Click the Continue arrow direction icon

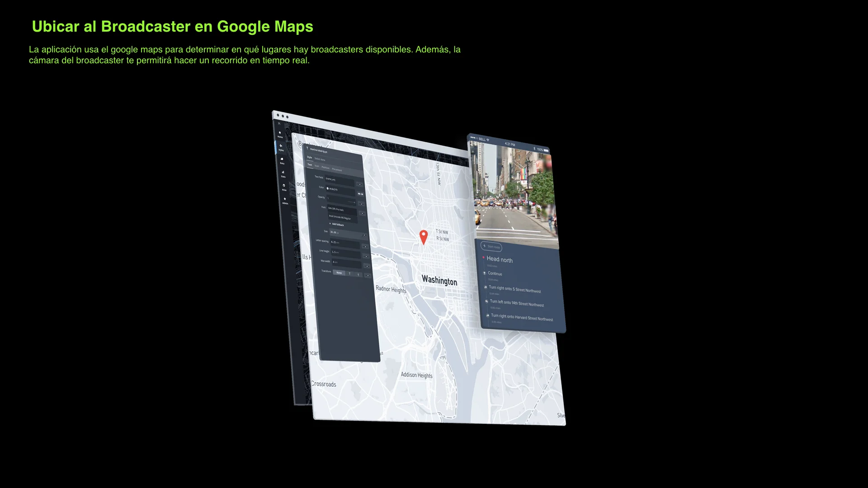point(485,273)
